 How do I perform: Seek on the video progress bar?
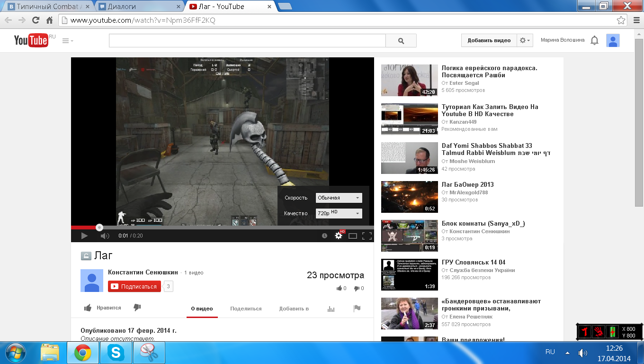point(223,227)
